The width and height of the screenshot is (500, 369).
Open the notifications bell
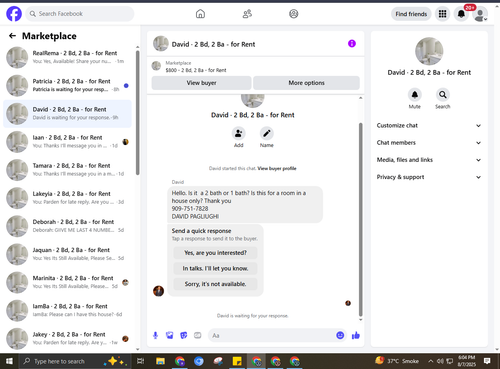pyautogui.click(x=461, y=14)
